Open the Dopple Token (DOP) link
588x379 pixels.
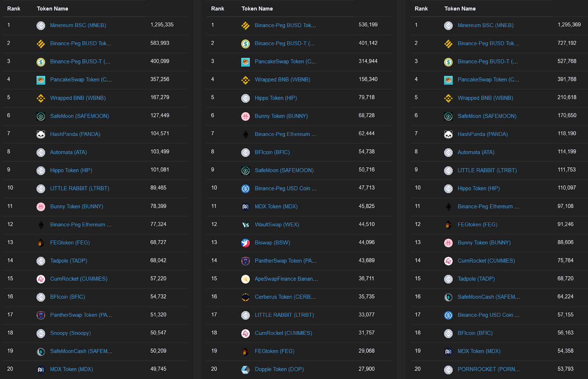[x=279, y=369]
